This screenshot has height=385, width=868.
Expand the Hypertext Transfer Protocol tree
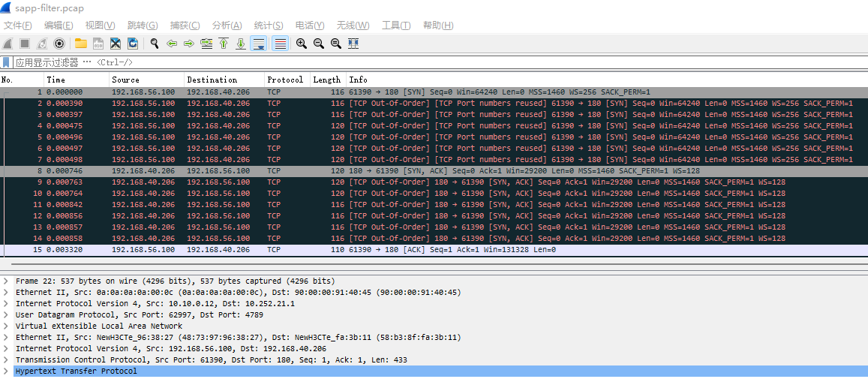click(x=7, y=371)
